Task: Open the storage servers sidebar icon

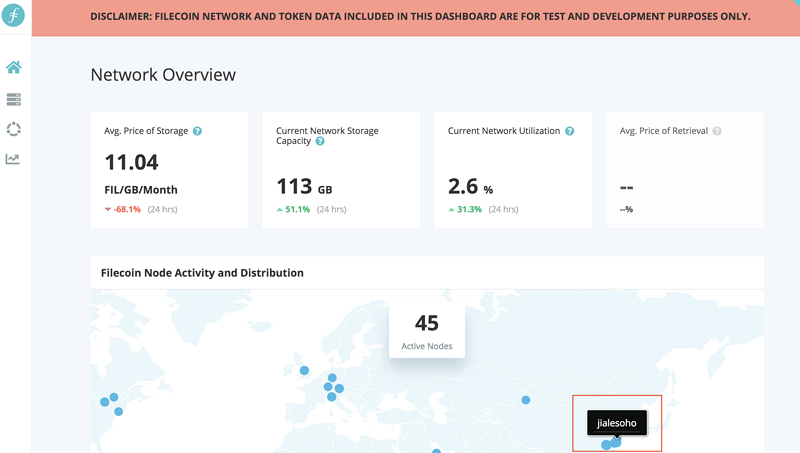Action: [14, 99]
